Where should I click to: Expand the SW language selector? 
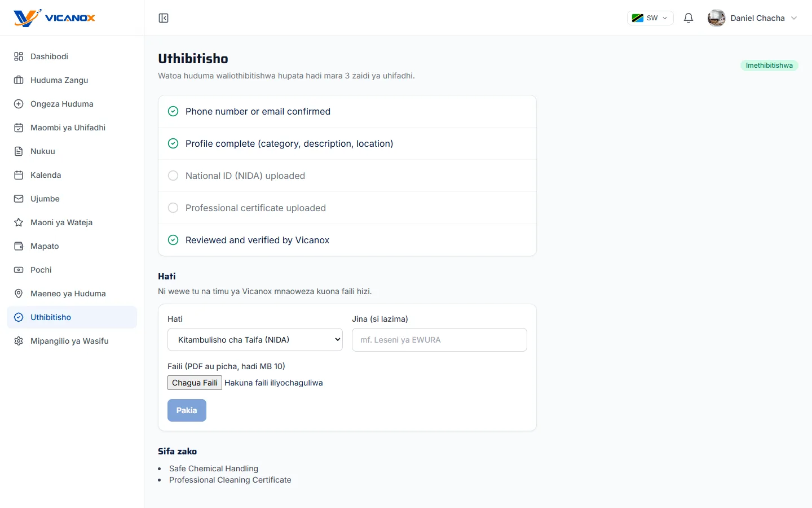650,18
